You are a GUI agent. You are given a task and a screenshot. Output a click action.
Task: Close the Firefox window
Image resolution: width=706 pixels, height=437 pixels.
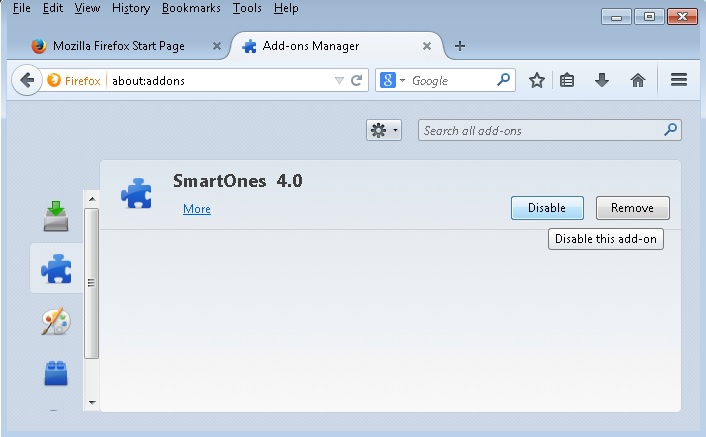(x=682, y=17)
